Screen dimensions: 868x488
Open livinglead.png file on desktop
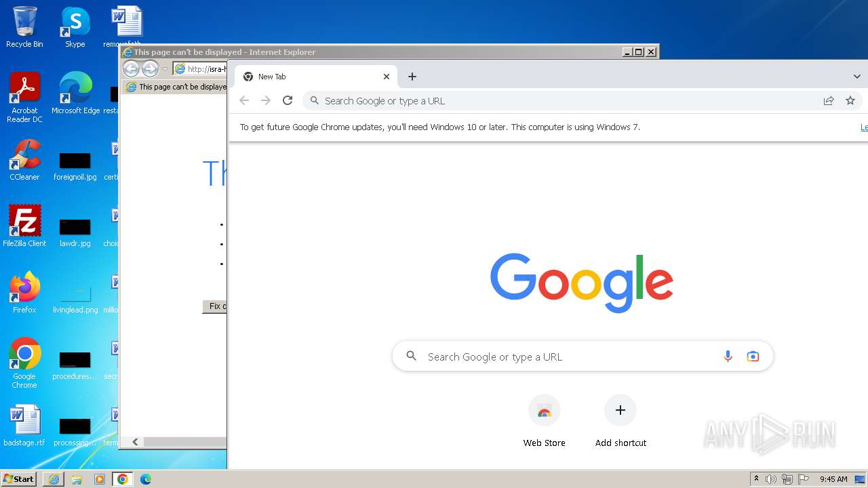[x=75, y=300]
